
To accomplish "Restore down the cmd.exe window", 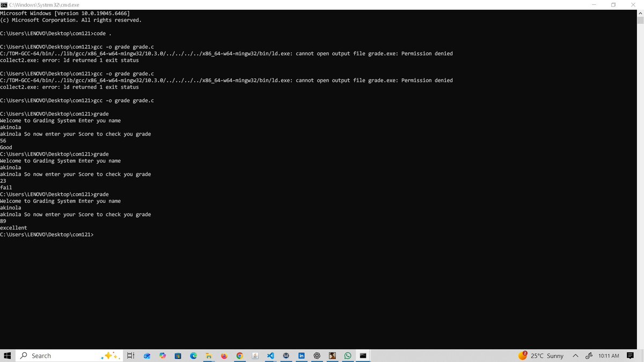I will tap(613, 4).
